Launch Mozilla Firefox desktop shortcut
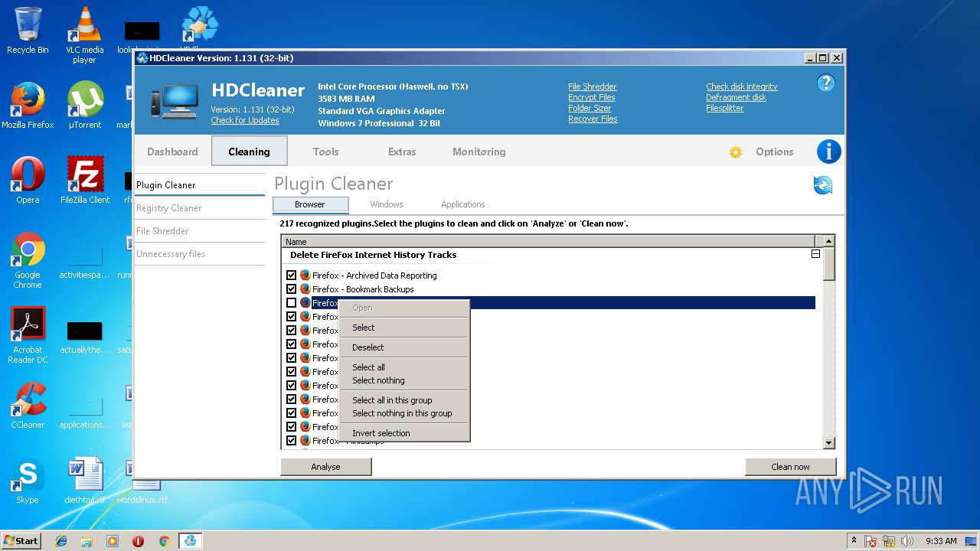The width and height of the screenshot is (980, 551). pyautogui.click(x=28, y=106)
